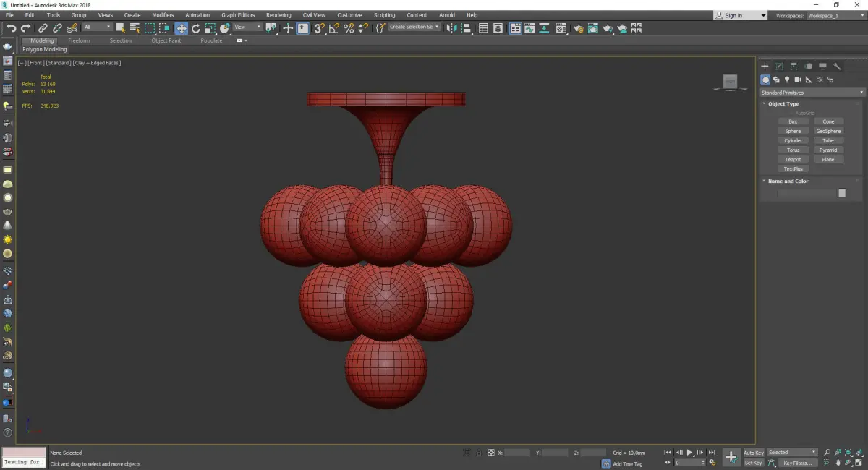Viewport: 868px width, 470px height.
Task: Open the Modifiers menu
Action: [x=163, y=15]
